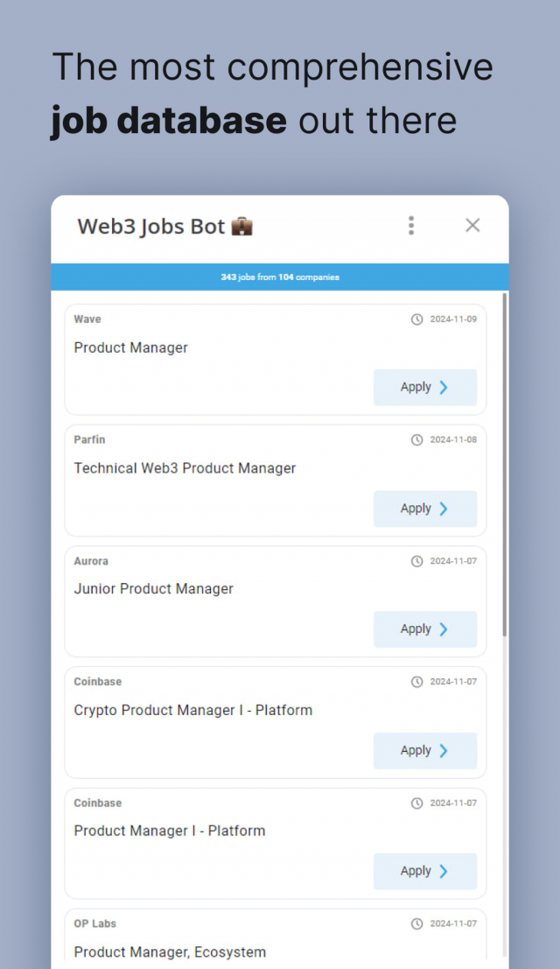This screenshot has width=560, height=969.
Task: Click the 'Wave' company name
Action: pos(87,319)
